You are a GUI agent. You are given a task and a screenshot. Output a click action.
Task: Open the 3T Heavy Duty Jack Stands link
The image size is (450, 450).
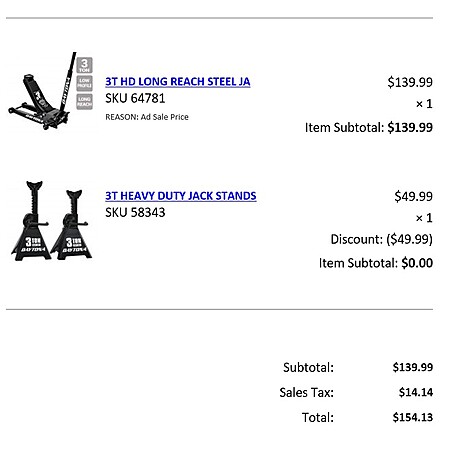(x=181, y=196)
